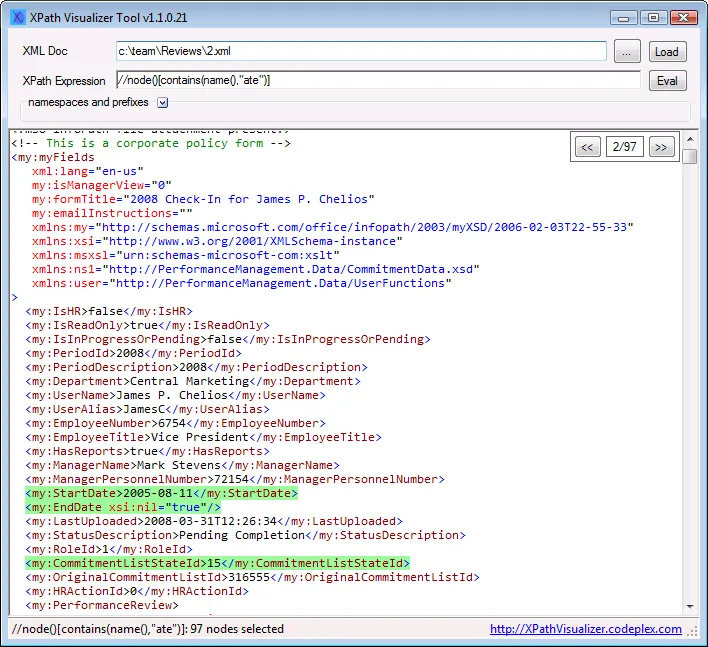Click the highlighted my:EndDate node line
The image size is (708, 647).
tap(123, 507)
